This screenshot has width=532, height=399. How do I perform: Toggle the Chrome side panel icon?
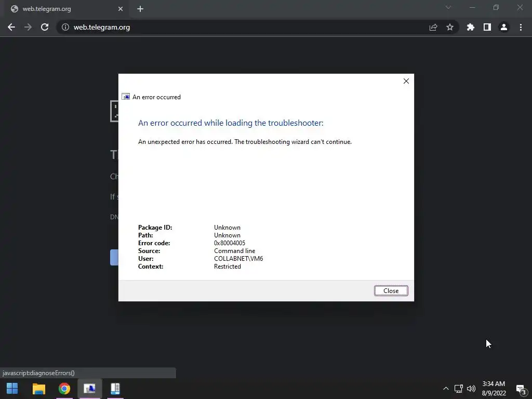tap(487, 27)
